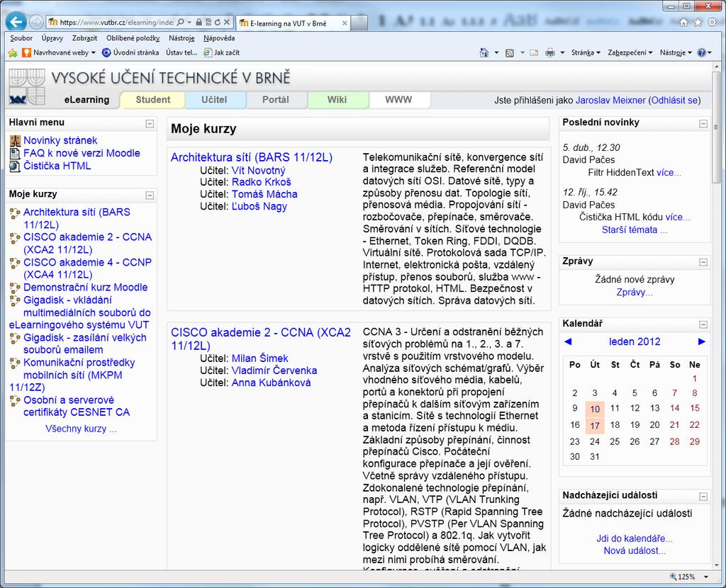Image resolution: width=726 pixels, height=588 pixels.
Task: Open CISCO akademie 4 - CCNP course link
Action: point(87,268)
